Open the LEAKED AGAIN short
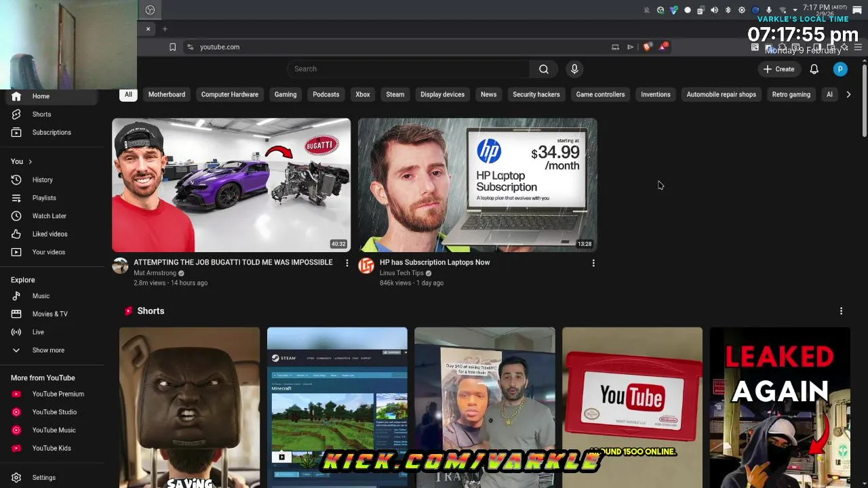868x488 pixels. (780, 407)
